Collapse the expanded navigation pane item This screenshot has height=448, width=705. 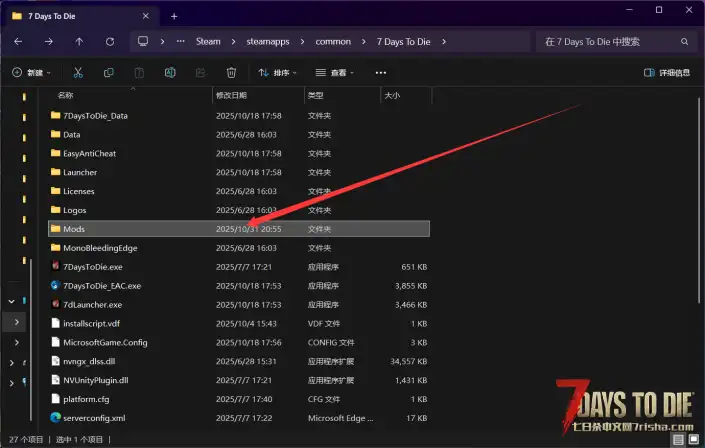pyautogui.click(x=12, y=301)
